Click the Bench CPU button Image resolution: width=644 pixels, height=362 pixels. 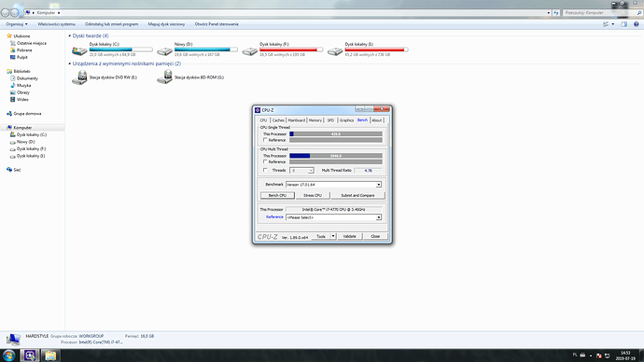tap(277, 195)
